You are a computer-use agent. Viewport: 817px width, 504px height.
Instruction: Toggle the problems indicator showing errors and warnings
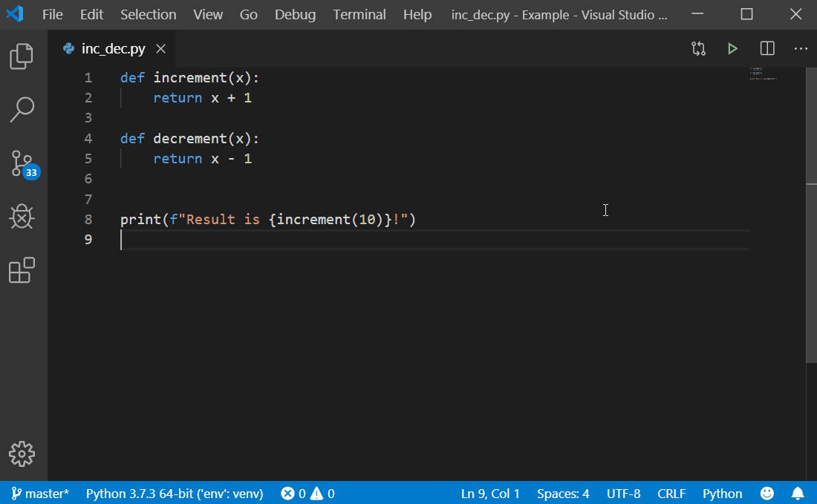point(307,493)
